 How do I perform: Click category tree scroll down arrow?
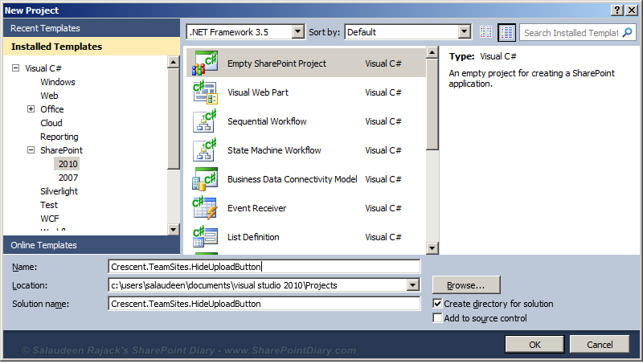click(174, 229)
